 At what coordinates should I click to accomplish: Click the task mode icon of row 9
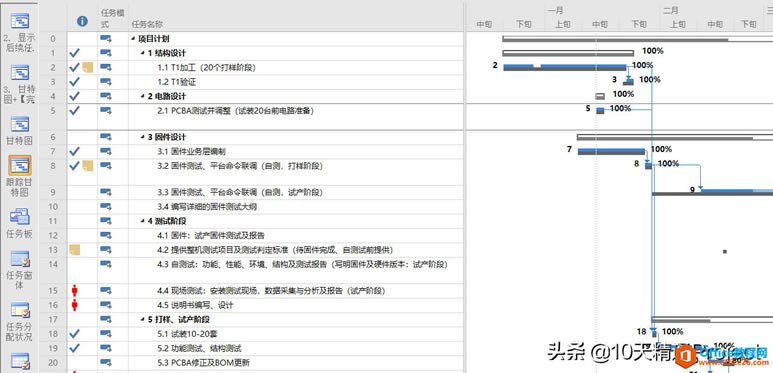[106, 192]
